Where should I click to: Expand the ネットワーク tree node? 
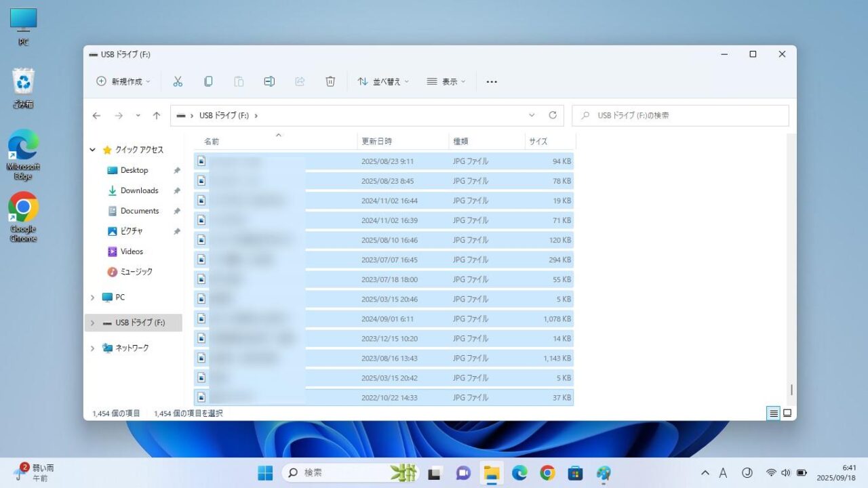(93, 348)
